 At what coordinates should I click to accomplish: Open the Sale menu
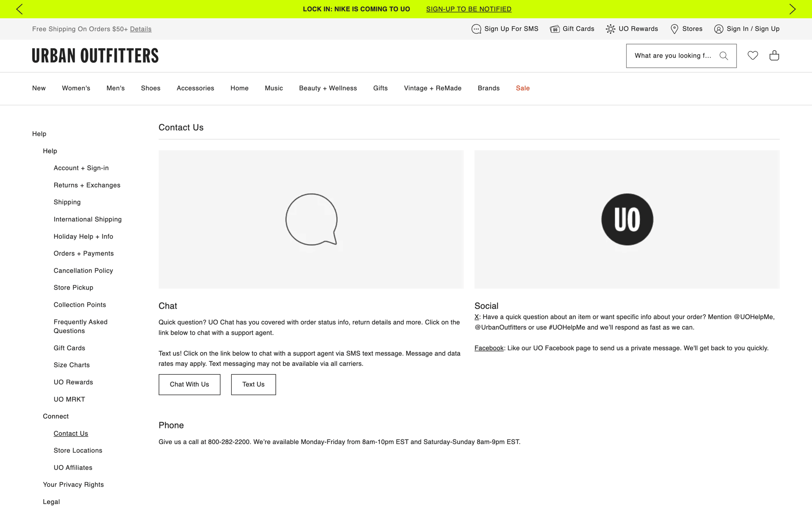point(523,88)
